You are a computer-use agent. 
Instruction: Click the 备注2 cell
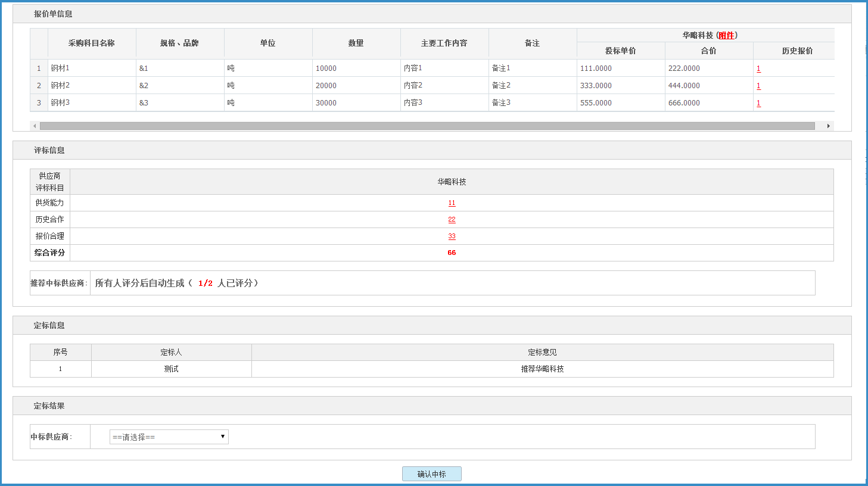click(533, 85)
